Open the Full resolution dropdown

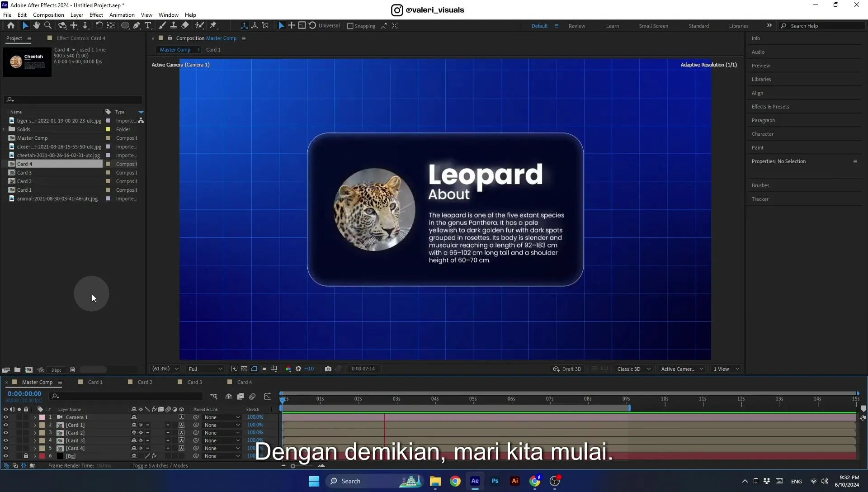click(x=205, y=369)
